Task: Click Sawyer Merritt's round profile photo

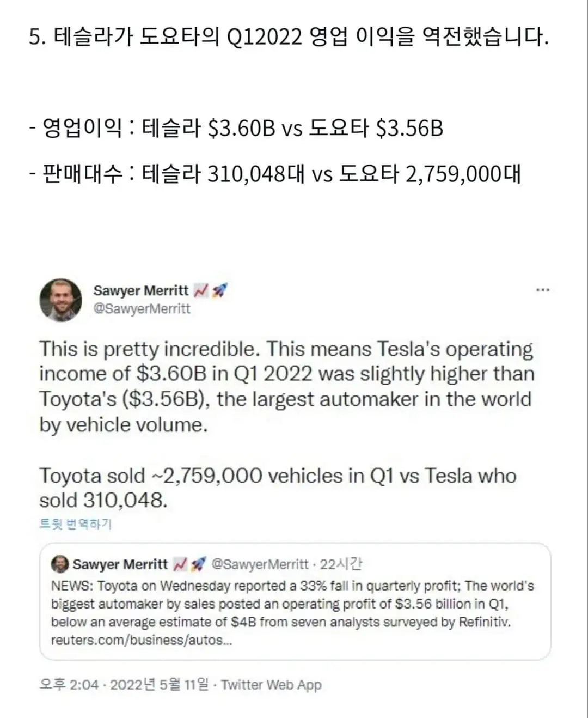Action: tap(61, 300)
